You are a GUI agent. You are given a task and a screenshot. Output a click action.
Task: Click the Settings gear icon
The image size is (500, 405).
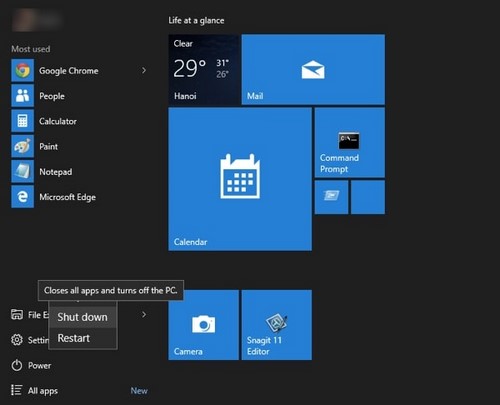click(x=17, y=340)
